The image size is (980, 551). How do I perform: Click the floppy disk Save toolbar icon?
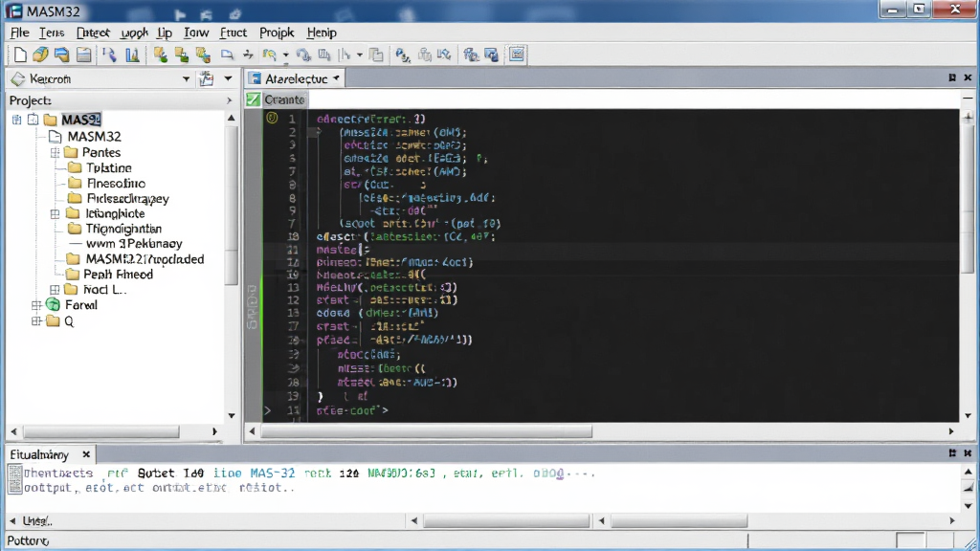click(83, 55)
